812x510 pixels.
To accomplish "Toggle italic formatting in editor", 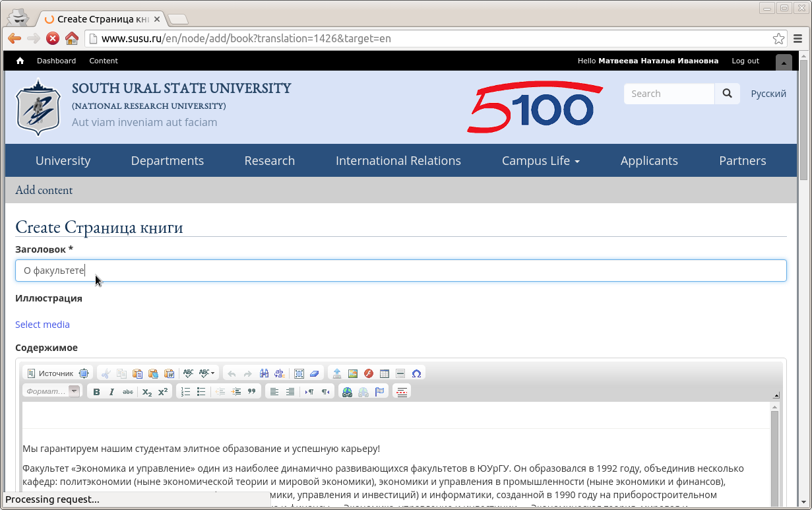I will [112, 392].
